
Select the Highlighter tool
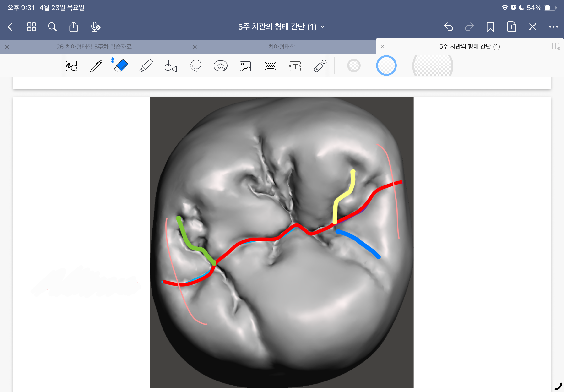pyautogui.click(x=146, y=66)
